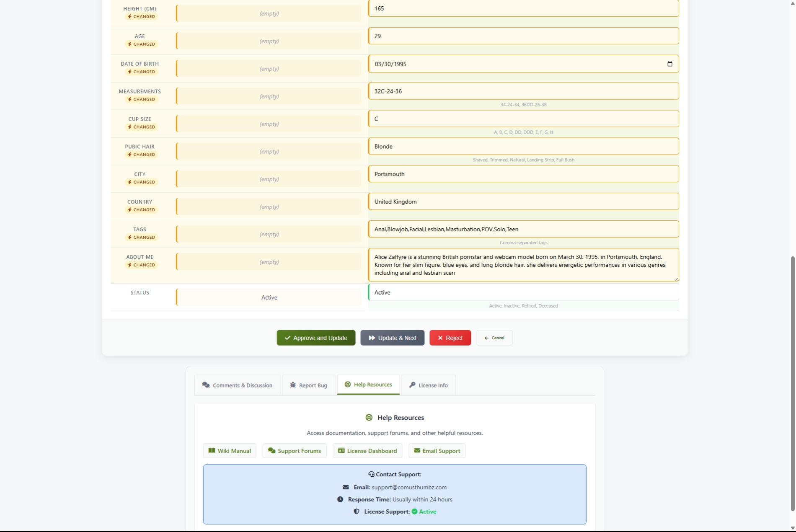Switch to the Help Resources tab
Screen dimensions: 796x532
tap(368, 385)
